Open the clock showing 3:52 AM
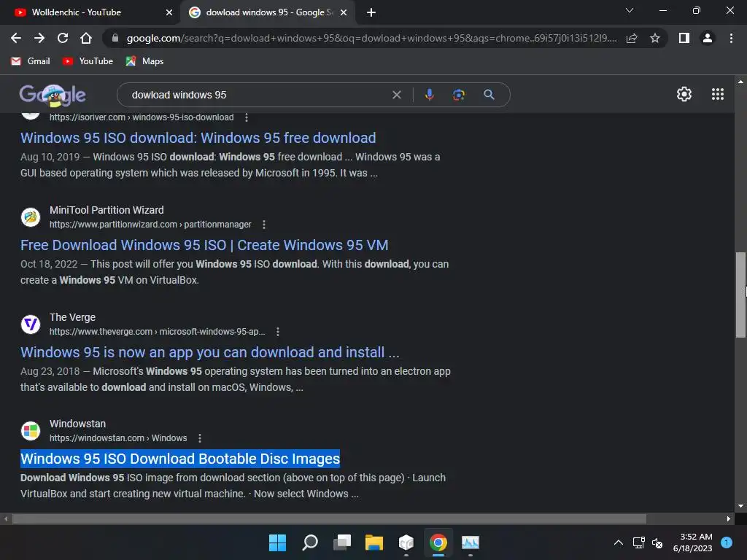This screenshot has height=560, width=747. [x=692, y=542]
